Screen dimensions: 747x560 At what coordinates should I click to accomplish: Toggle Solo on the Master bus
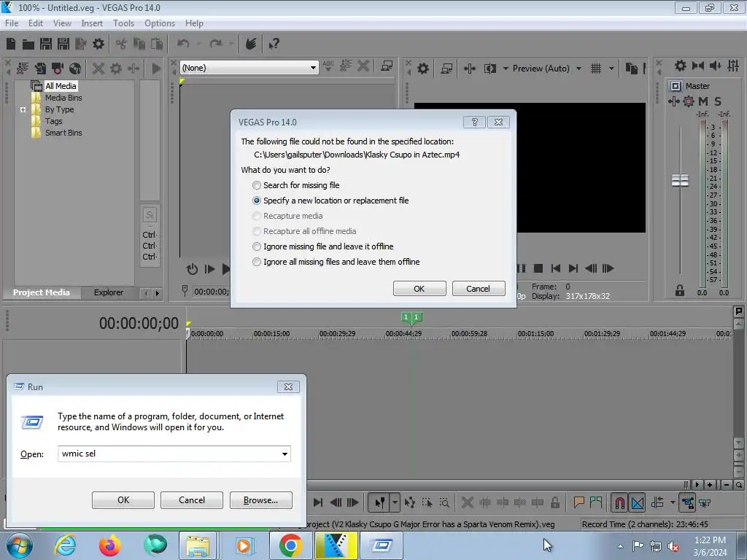718,101
